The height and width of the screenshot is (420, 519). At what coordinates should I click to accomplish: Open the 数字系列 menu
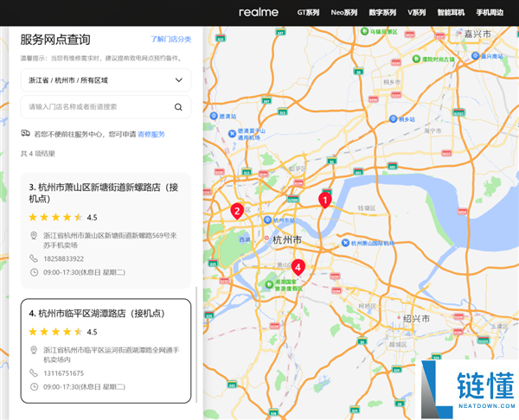(x=382, y=13)
